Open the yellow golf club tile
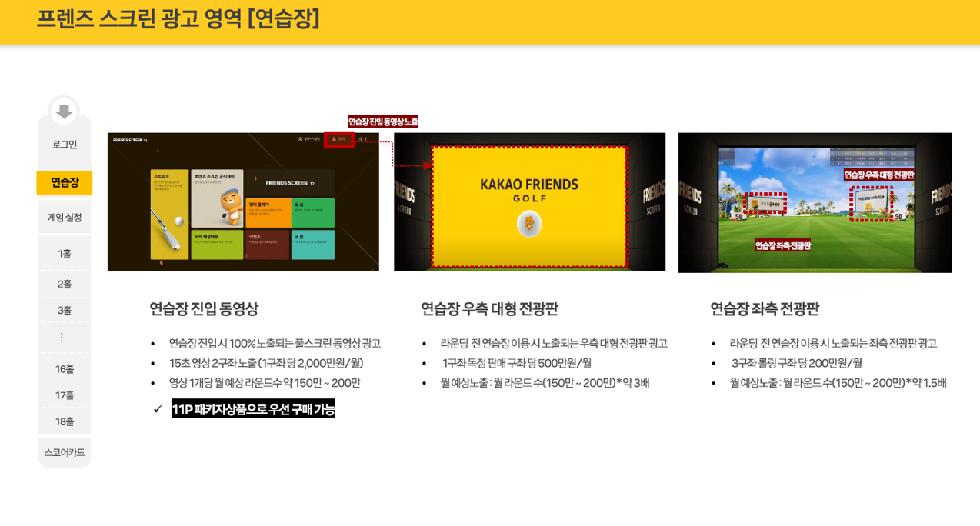 (169, 215)
